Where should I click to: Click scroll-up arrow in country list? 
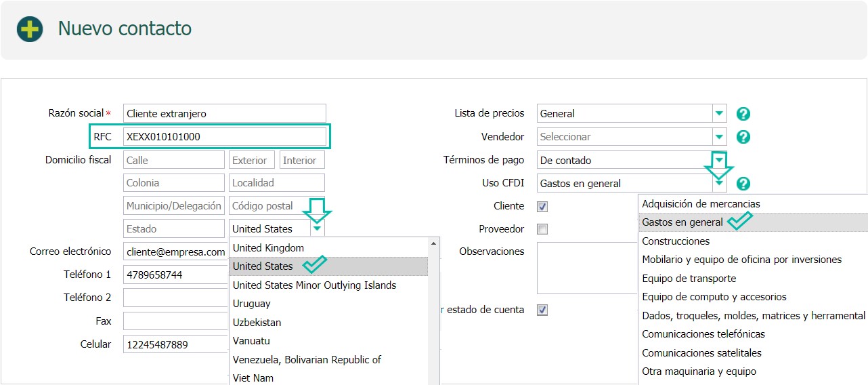433,243
